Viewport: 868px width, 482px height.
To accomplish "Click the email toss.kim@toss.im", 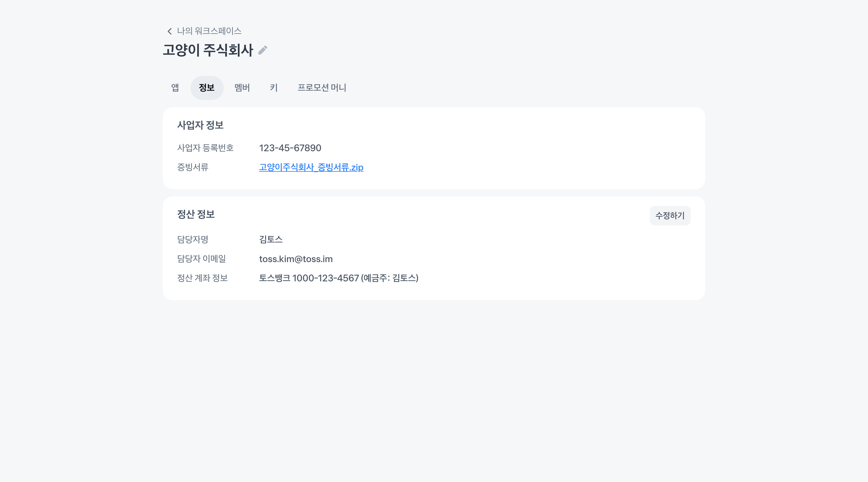I will [x=296, y=259].
